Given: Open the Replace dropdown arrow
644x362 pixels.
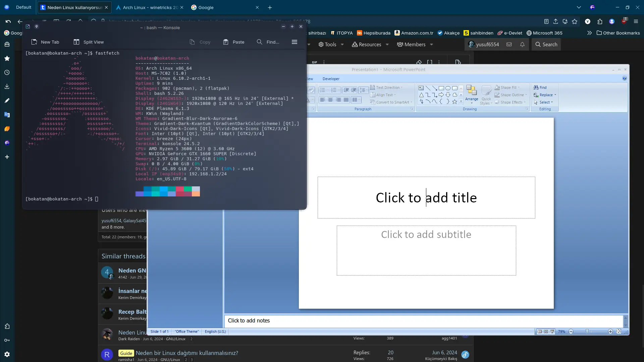Looking at the screenshot, I should click(x=555, y=95).
